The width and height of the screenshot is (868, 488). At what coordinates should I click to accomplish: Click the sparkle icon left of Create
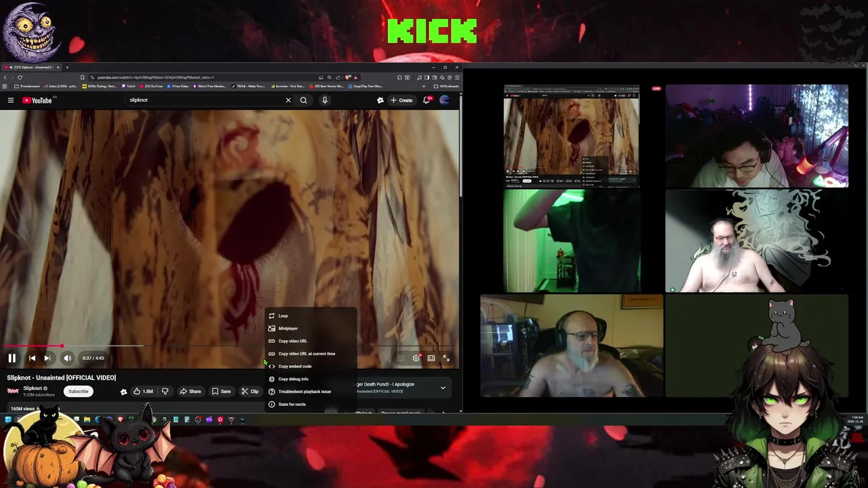click(x=380, y=100)
